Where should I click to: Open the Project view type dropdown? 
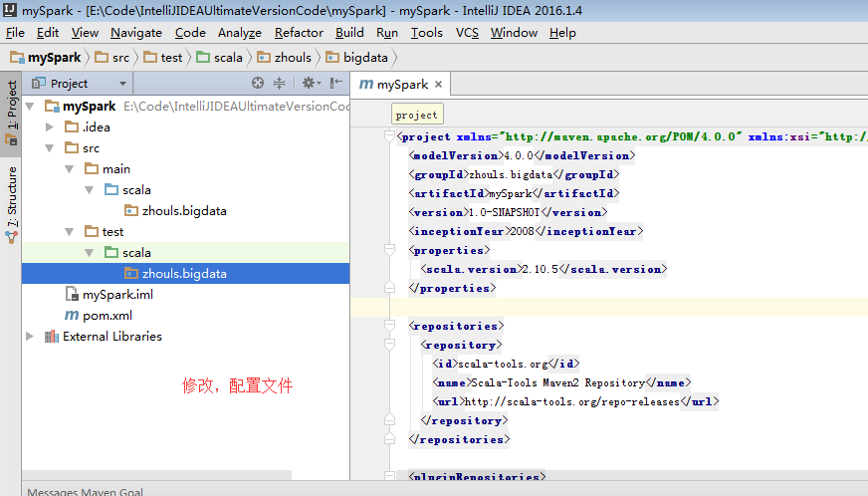coord(122,84)
